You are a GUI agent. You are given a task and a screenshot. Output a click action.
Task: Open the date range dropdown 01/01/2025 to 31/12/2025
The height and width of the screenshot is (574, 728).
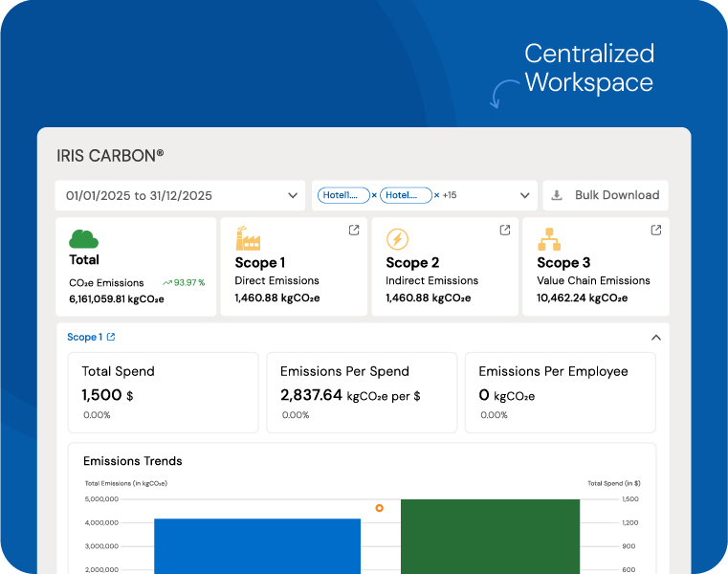point(180,195)
